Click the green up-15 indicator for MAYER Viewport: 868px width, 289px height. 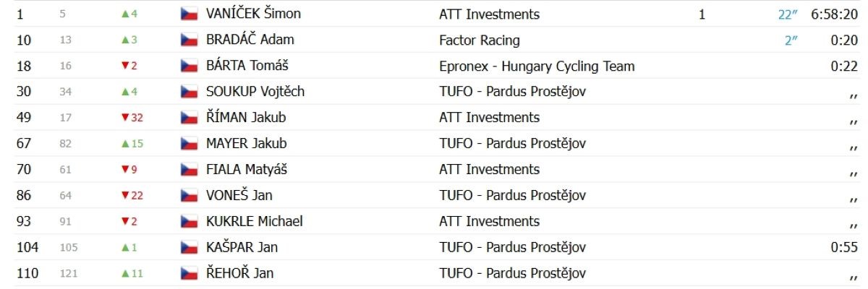point(132,144)
